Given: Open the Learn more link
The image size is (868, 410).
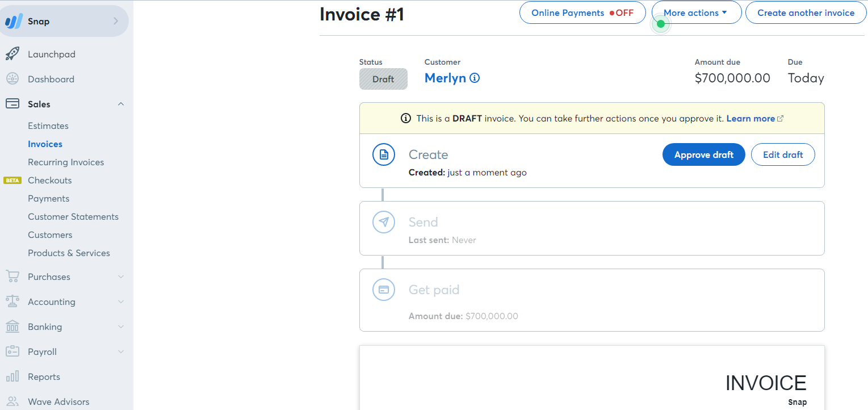Looking at the screenshot, I should (x=750, y=118).
